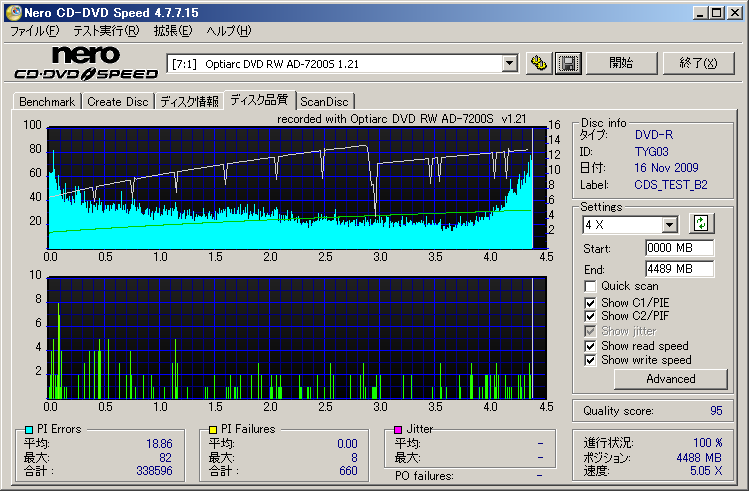Screen dimensions: 749x491
Task: Maximize the Nero CD-DVD Speed window
Action: pos(717,13)
